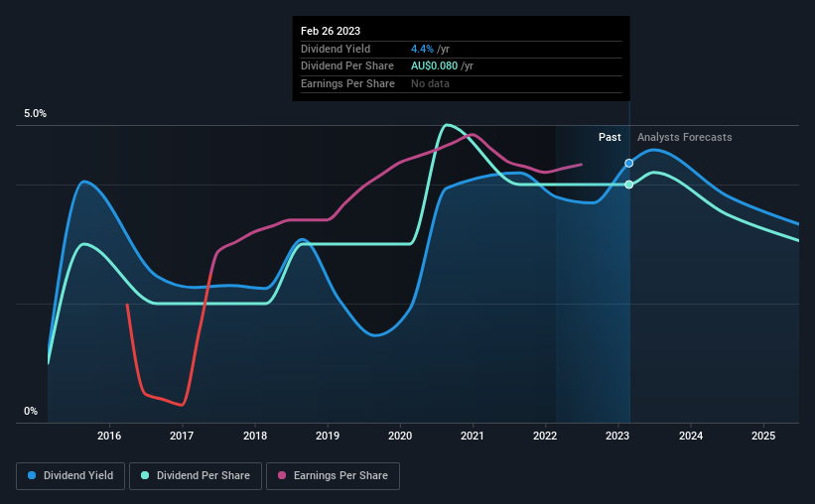Click the Dividend Per Share tooltip row label
The image size is (815, 504).
coord(347,66)
